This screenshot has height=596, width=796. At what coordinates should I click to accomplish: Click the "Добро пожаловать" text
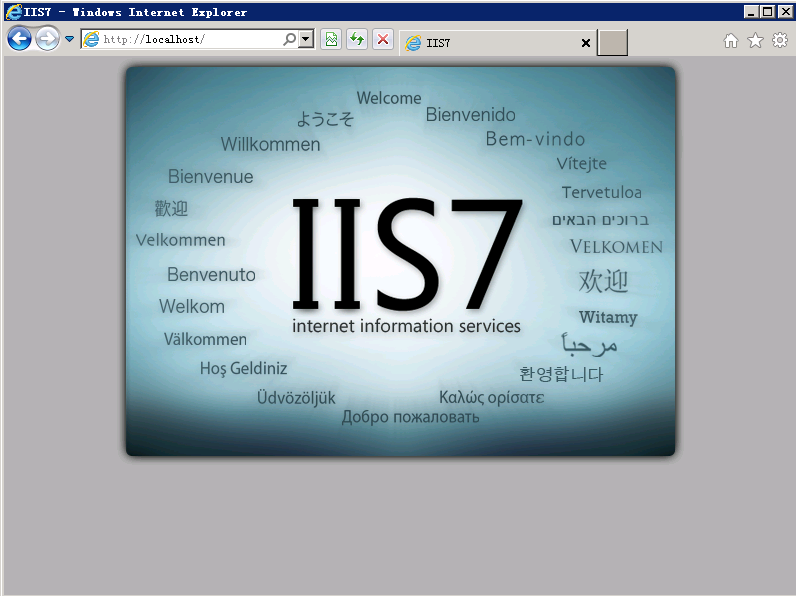(x=411, y=417)
